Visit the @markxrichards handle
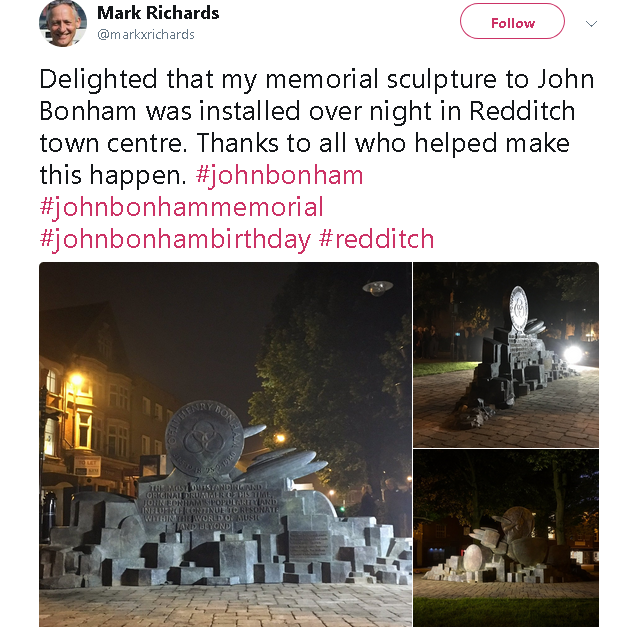Image resolution: width=638 pixels, height=627 pixels. pyautogui.click(x=146, y=35)
